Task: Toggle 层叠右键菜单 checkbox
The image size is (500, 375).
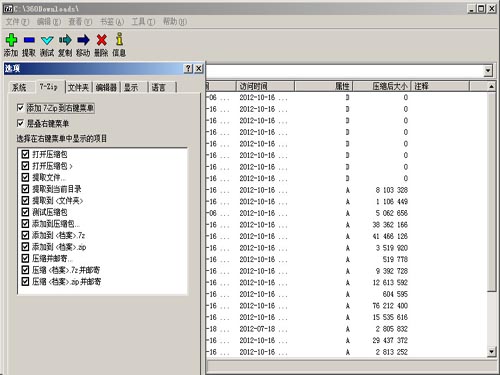Action: (20, 123)
